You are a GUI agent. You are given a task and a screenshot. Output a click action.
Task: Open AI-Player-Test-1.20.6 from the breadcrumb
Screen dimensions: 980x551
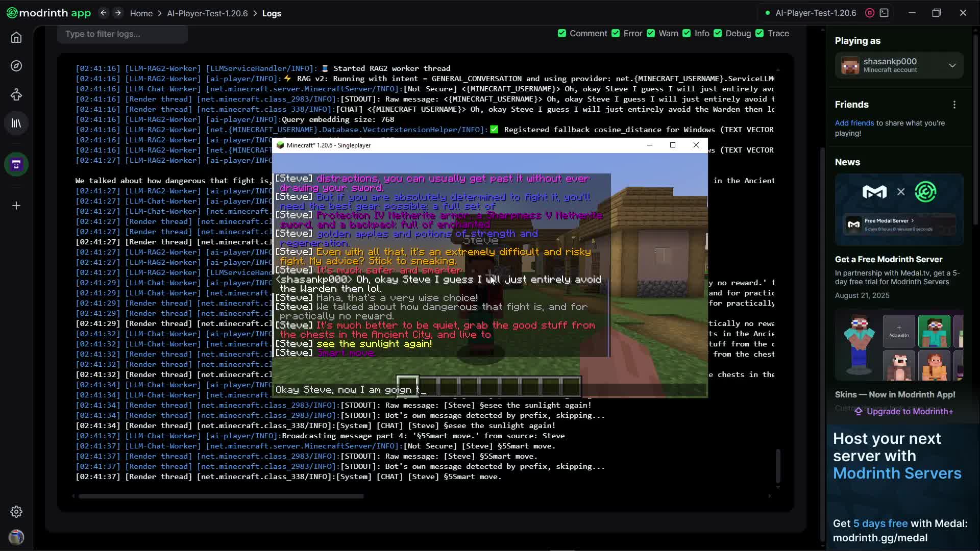click(x=207, y=13)
